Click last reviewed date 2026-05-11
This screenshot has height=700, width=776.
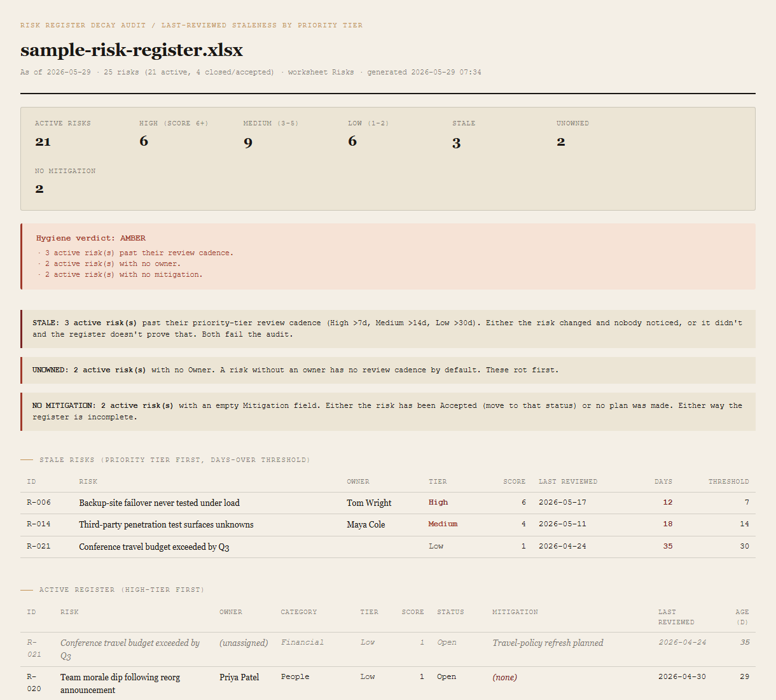(x=562, y=524)
